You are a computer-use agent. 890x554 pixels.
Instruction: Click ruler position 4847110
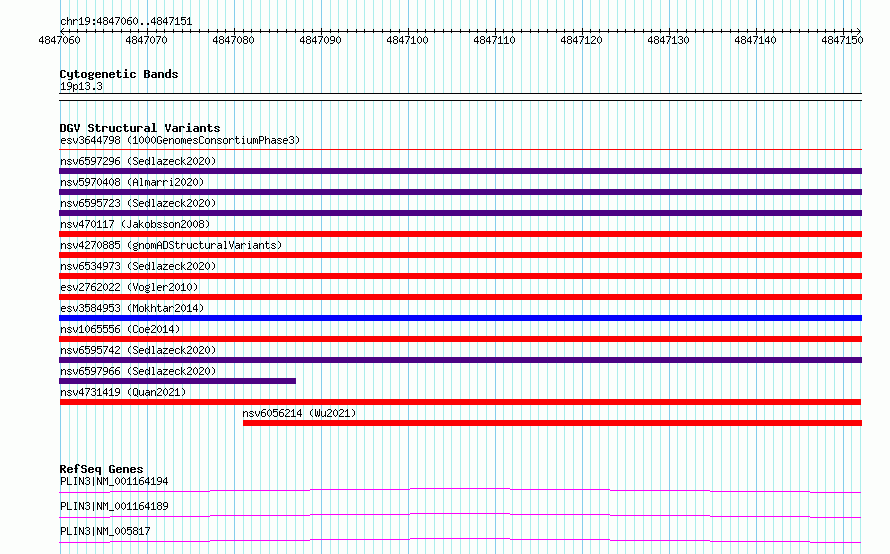point(494,40)
